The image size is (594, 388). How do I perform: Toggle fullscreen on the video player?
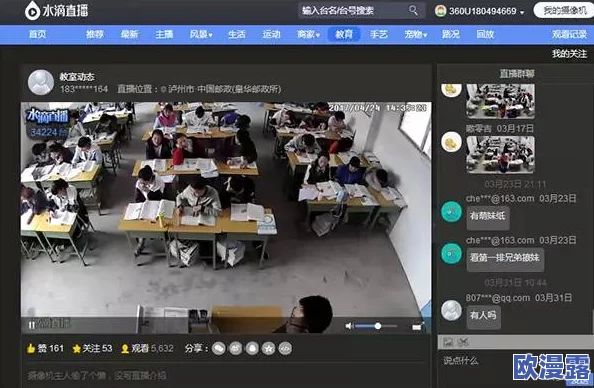click(418, 326)
